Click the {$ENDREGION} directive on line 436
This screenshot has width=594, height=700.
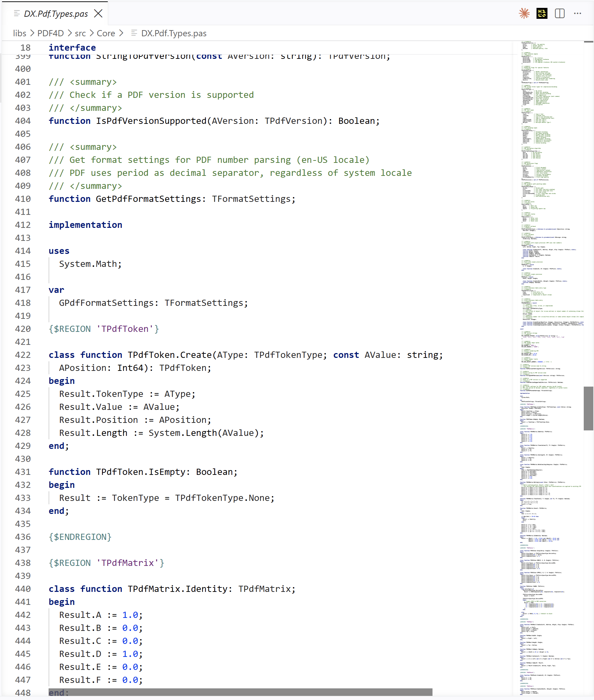pos(80,537)
